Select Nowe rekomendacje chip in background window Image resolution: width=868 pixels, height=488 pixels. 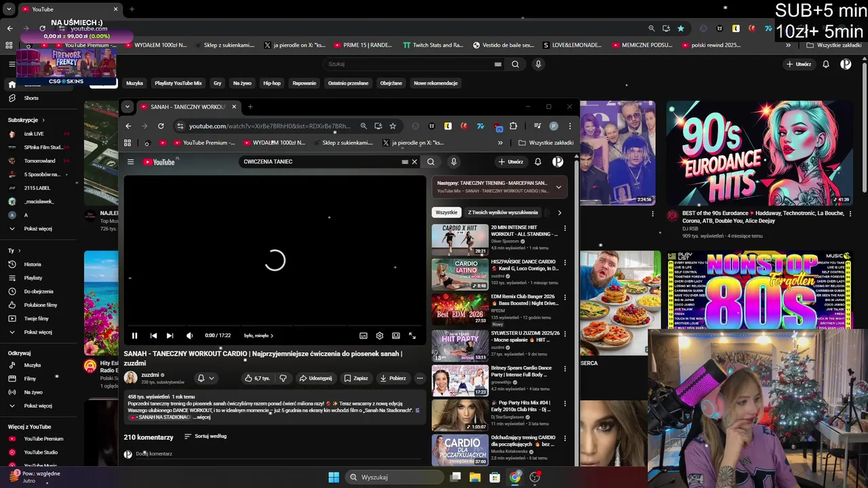pos(436,83)
